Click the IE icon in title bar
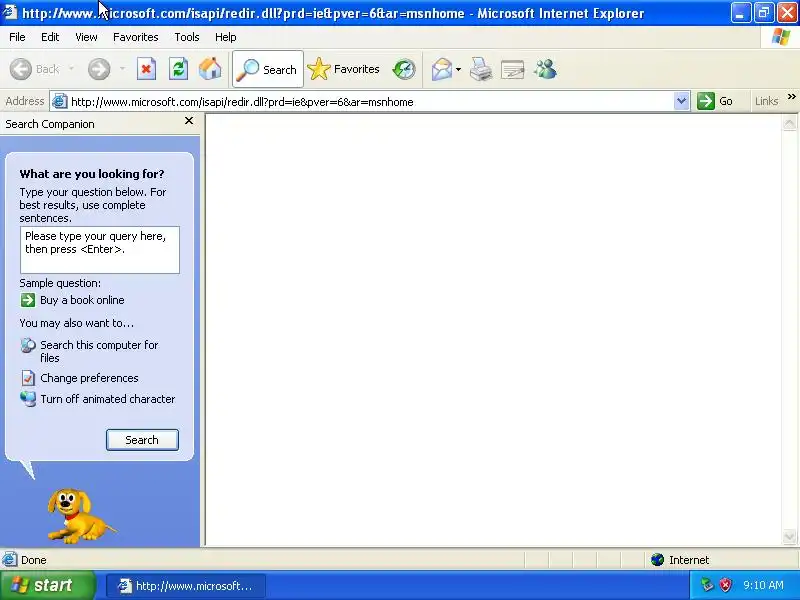Viewport: 800px width, 600px height. click(10, 12)
